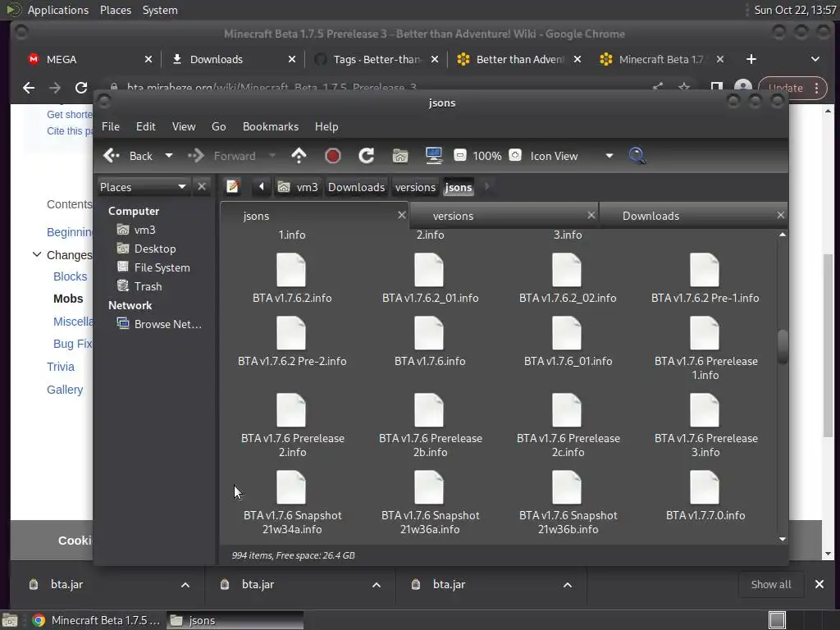This screenshot has height=630, width=840.
Task: Select the BTA v1.7.7.0.info file icon
Action: [704, 487]
